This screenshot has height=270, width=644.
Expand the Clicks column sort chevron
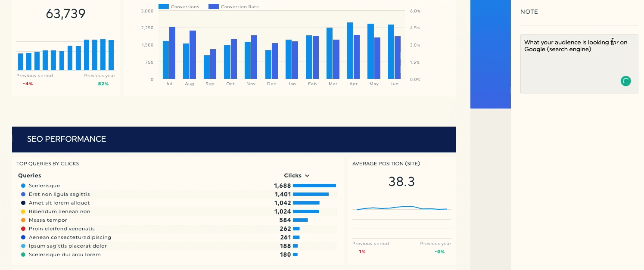[x=307, y=176]
